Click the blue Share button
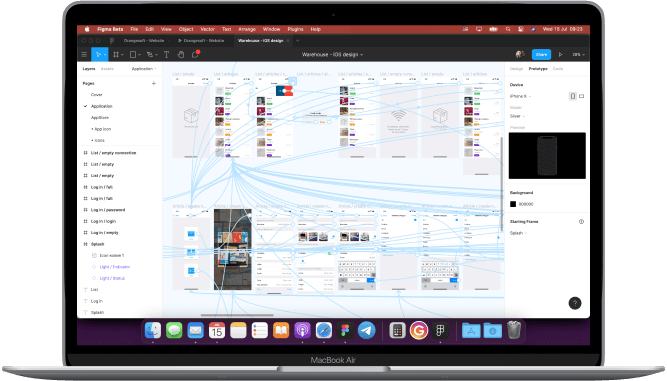 point(541,54)
